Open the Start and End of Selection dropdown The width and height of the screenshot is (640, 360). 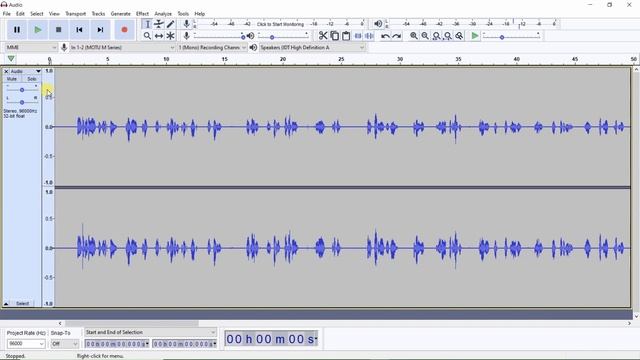pos(150,332)
